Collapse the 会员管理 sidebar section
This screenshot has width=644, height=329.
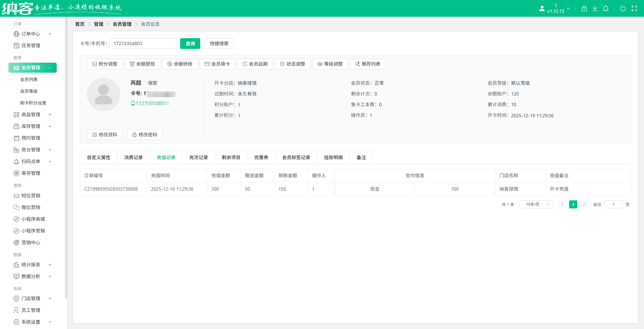(33, 67)
